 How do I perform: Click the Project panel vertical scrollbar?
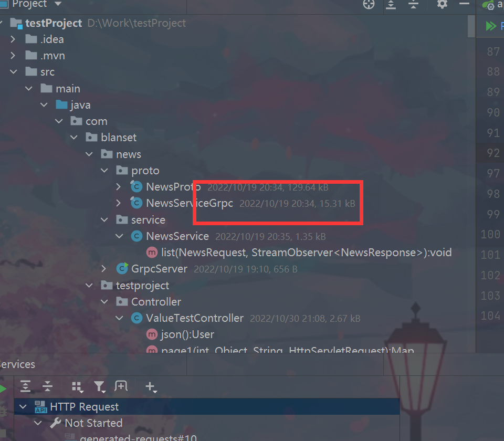tap(471, 26)
